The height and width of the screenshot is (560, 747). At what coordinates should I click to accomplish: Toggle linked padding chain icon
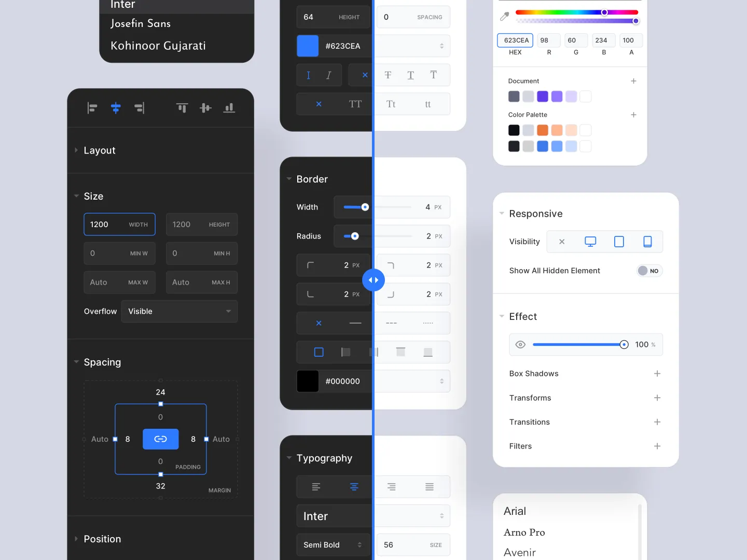[x=161, y=439]
